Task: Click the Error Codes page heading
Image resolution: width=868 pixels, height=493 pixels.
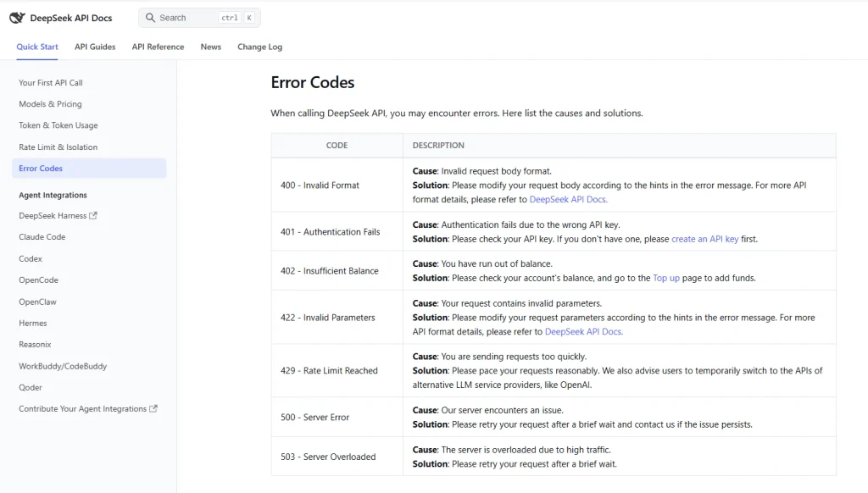Action: (312, 82)
